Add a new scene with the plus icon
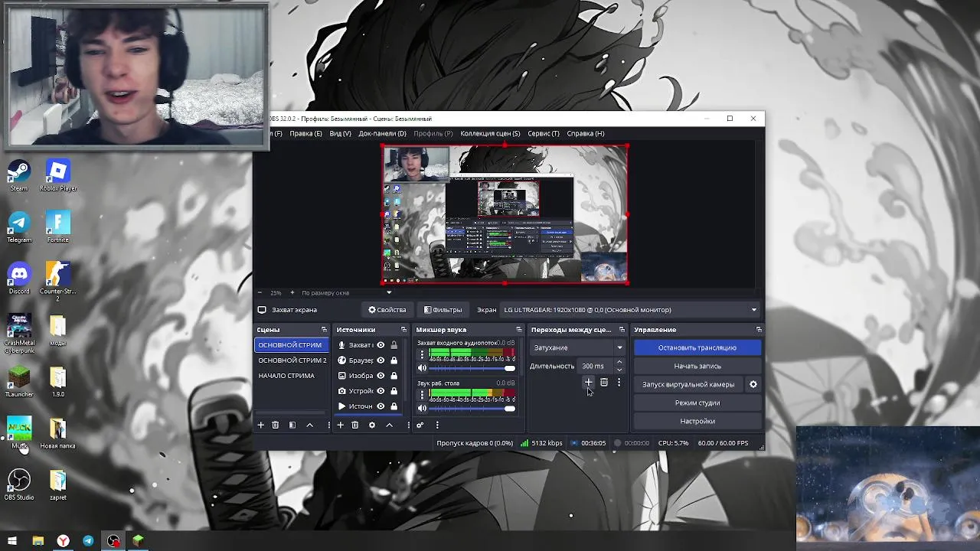Screen dimensions: 980x551 click(x=260, y=425)
